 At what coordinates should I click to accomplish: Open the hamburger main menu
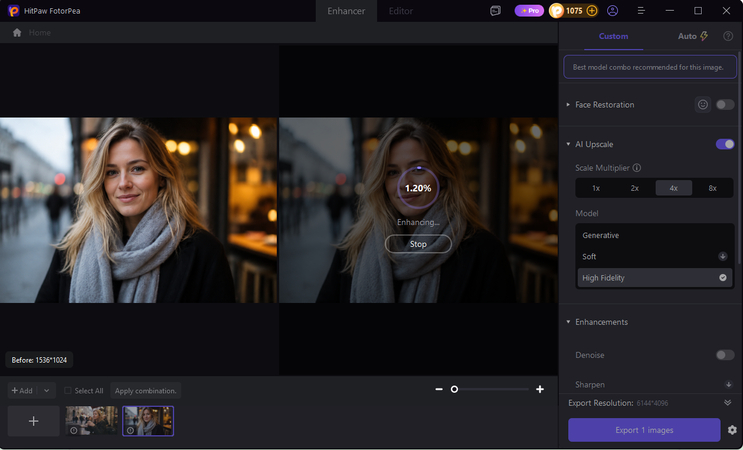[x=641, y=10]
